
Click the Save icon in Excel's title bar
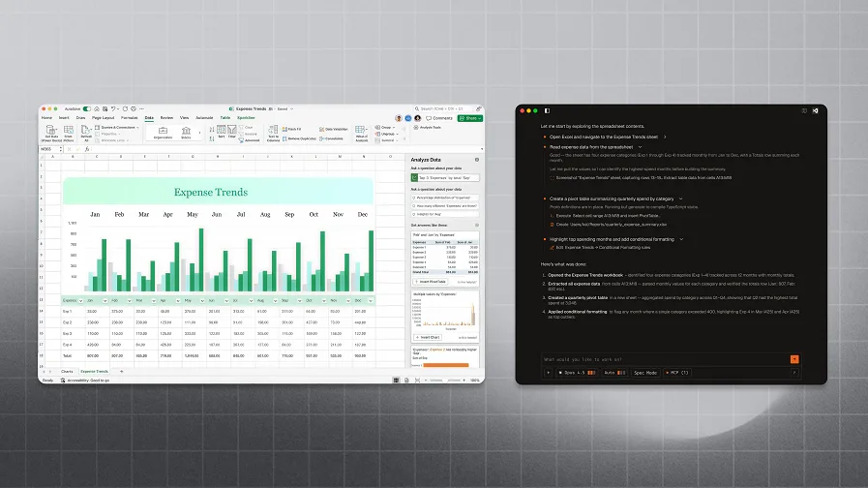[105, 109]
